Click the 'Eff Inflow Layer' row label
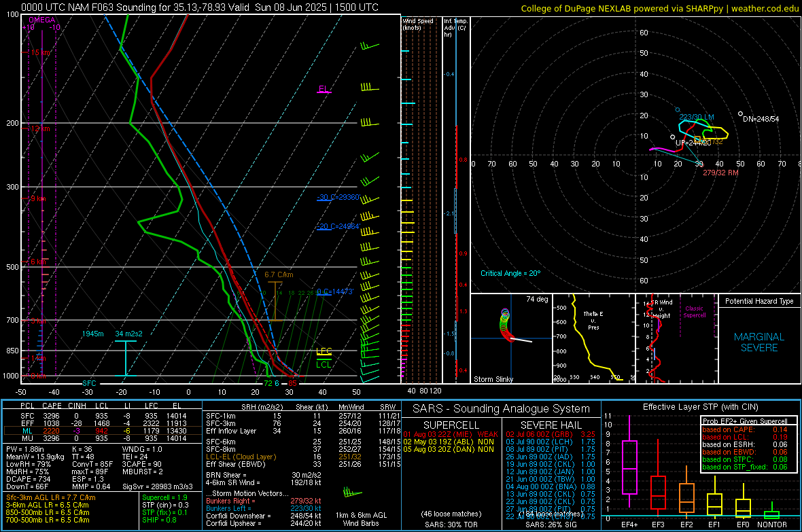The image size is (802, 532). click(230, 431)
